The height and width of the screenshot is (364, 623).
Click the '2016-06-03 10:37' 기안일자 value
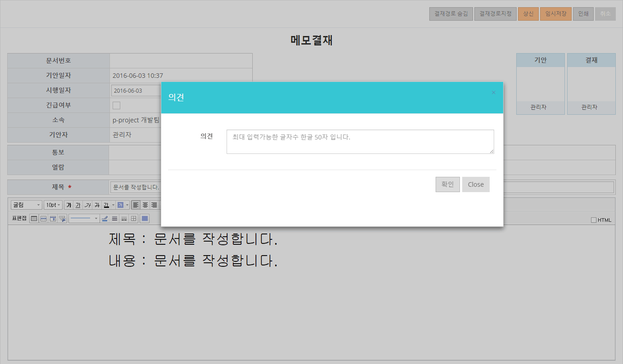point(138,76)
